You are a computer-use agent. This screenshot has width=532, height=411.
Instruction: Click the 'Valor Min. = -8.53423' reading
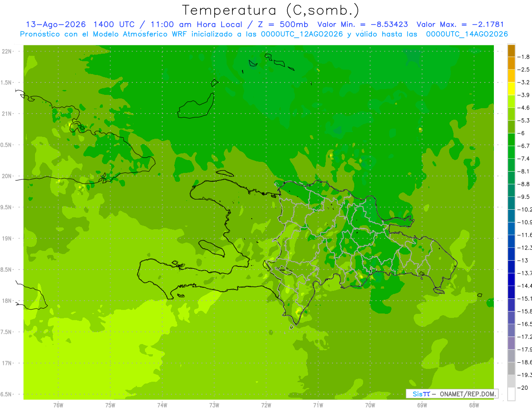(363, 24)
